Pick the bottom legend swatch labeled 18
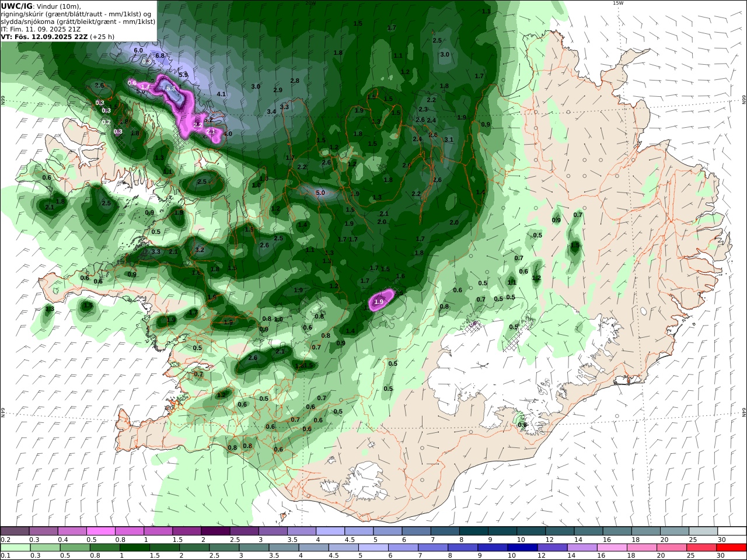This screenshot has width=747, height=560. pos(643,548)
